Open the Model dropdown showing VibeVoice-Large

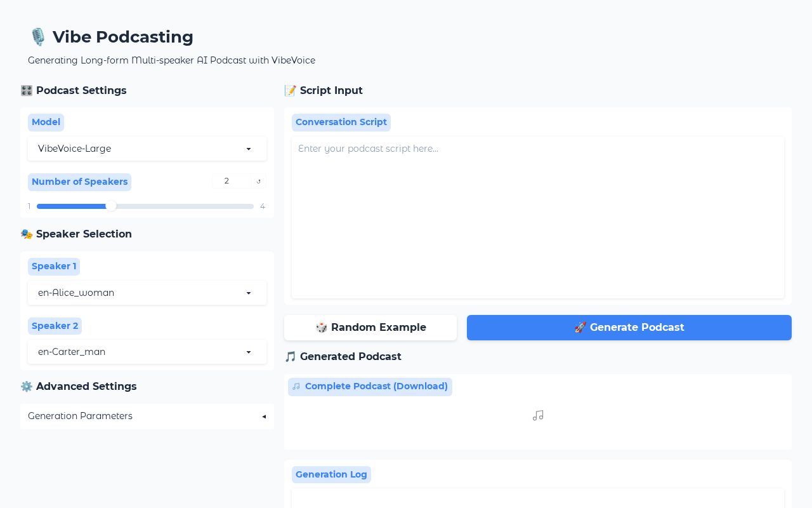pyautogui.click(x=147, y=149)
